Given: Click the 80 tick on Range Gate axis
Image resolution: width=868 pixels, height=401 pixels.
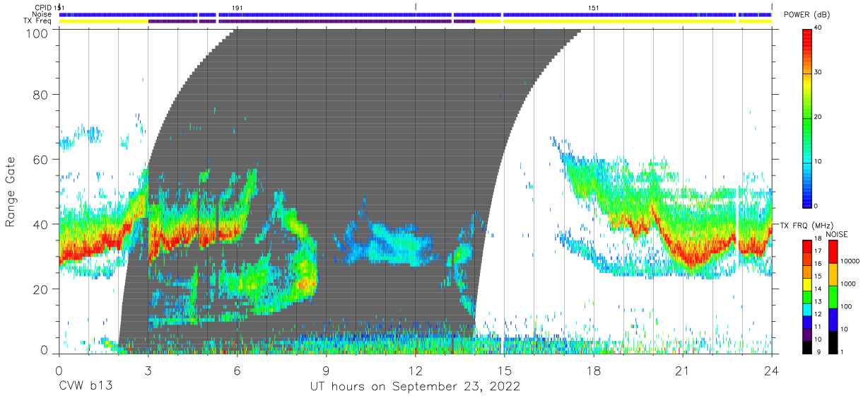Looking at the screenshot, I should pos(42,95).
